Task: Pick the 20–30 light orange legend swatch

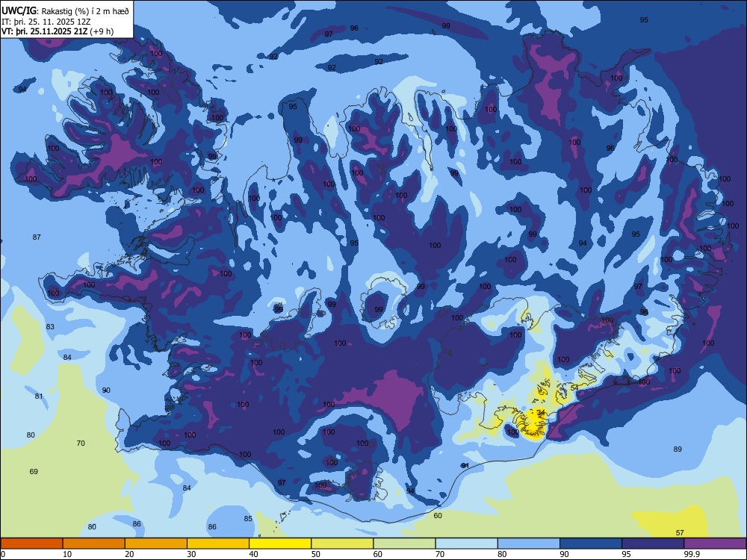Action: [156, 544]
